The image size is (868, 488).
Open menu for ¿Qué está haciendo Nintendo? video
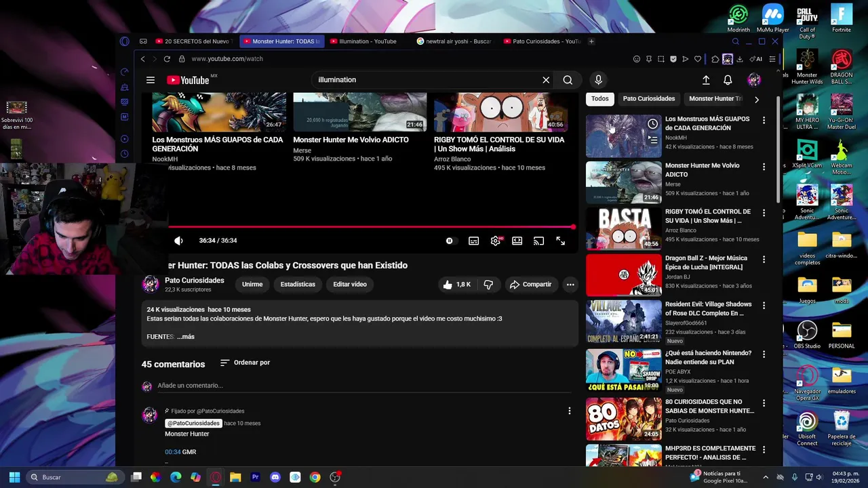pyautogui.click(x=764, y=354)
